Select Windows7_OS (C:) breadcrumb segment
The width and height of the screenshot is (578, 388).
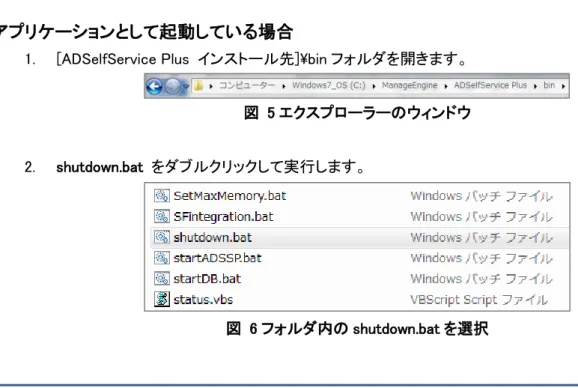[x=329, y=85]
